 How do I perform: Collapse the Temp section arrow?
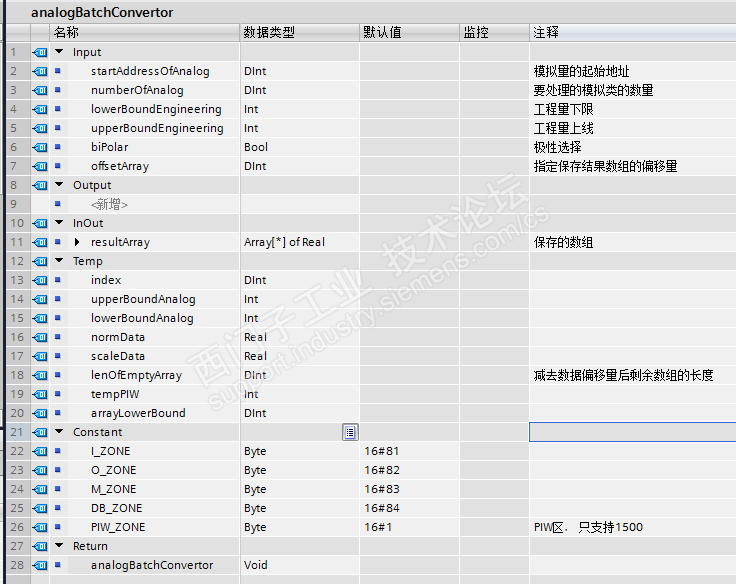[x=59, y=261]
